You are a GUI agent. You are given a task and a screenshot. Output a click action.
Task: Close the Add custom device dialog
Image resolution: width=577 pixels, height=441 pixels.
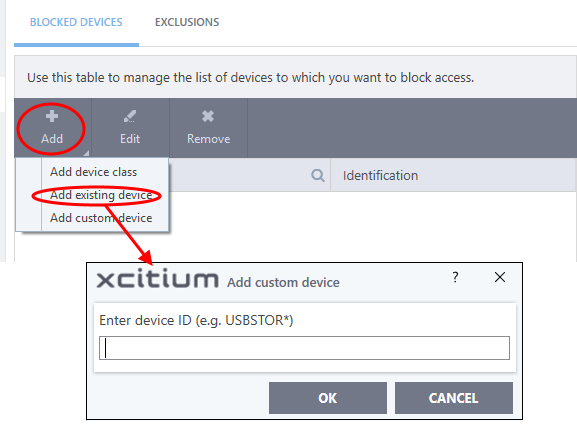[500, 277]
